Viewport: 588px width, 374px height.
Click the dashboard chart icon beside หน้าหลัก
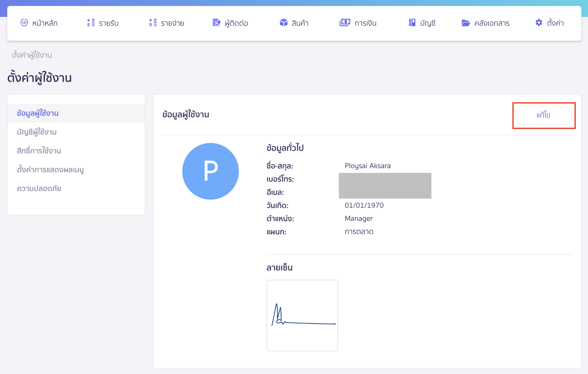(24, 23)
